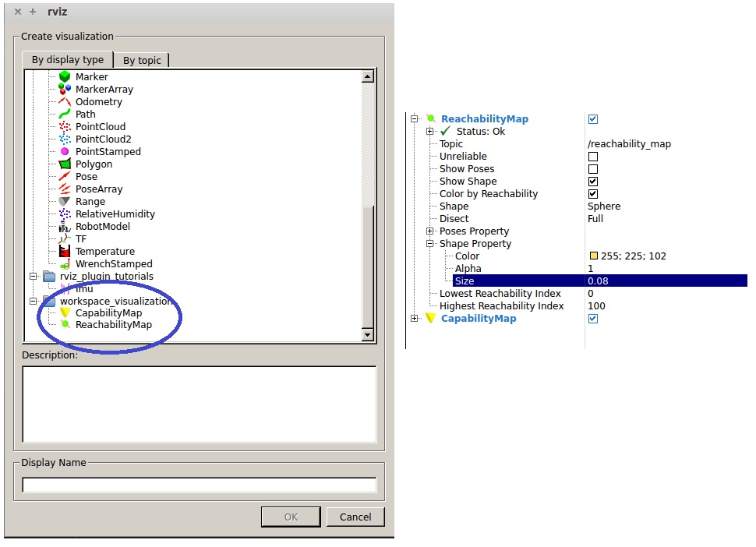Select the RobotModel icon in list
756x547 pixels.
pos(65,227)
